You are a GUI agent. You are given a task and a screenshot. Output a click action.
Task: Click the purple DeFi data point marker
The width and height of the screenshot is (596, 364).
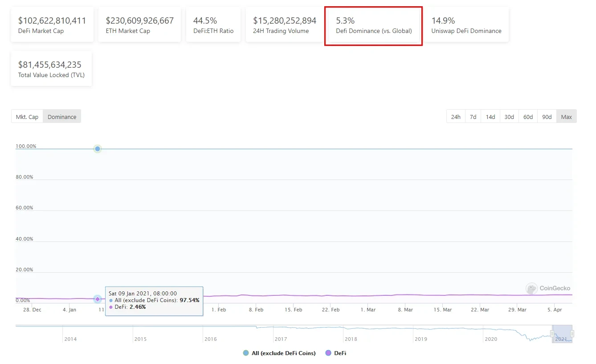[x=98, y=299]
